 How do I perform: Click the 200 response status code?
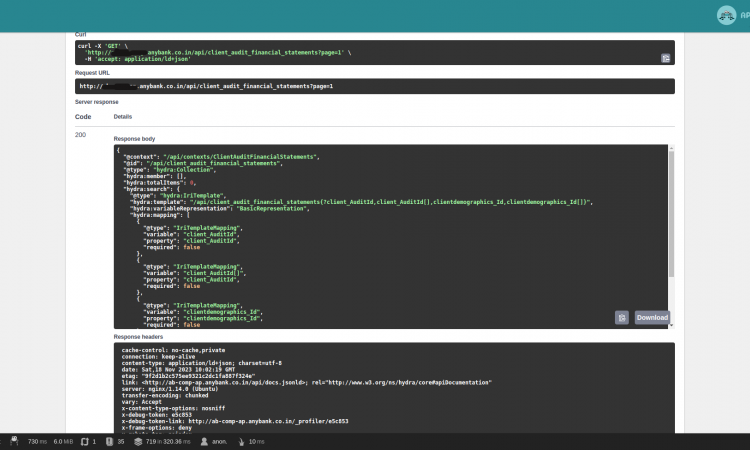coord(82,134)
